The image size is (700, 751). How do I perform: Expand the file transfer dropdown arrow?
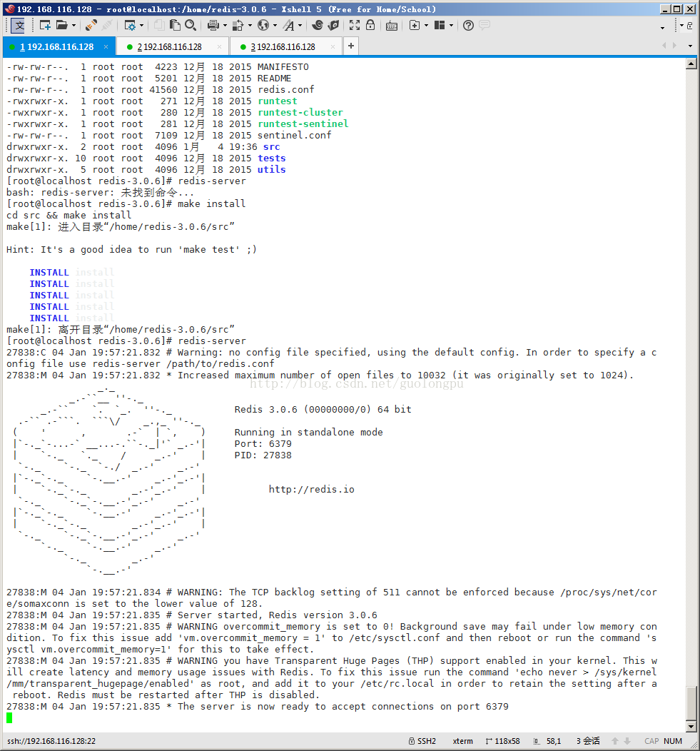click(250, 26)
